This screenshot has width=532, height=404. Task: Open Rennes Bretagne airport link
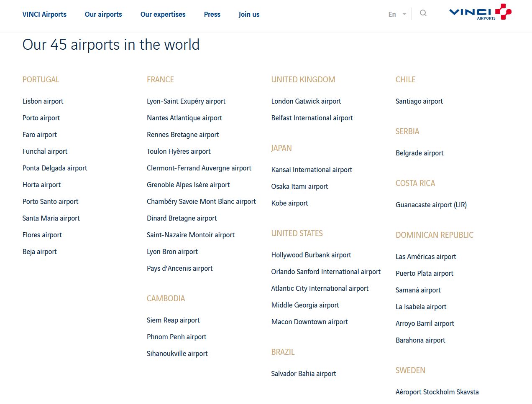(183, 135)
